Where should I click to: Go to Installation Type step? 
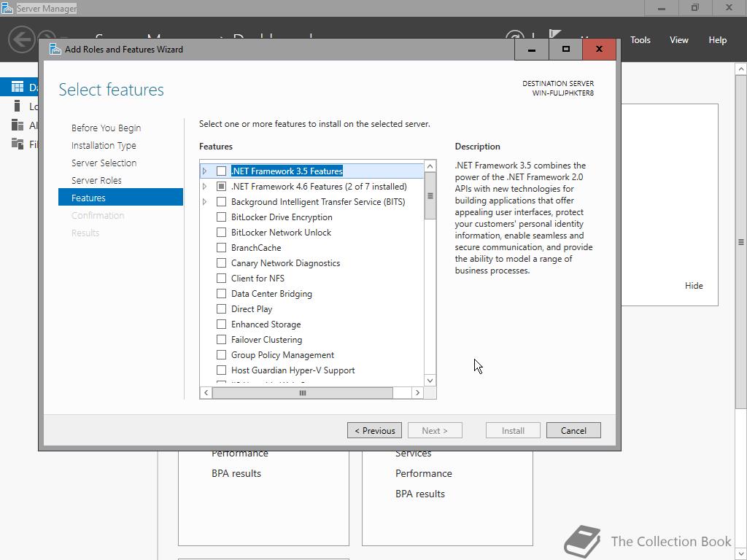click(104, 145)
